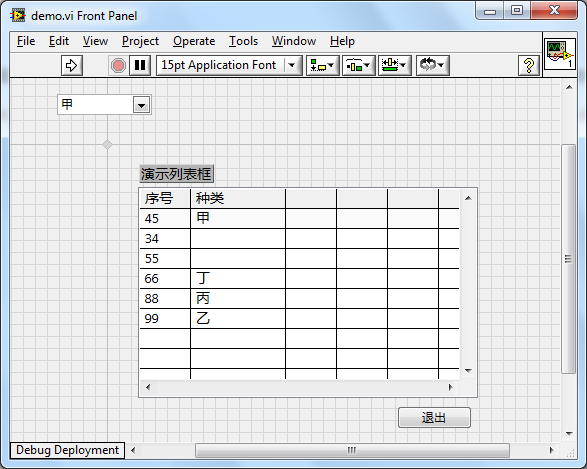Open the Reorder objects tool
Screen dimensions: 587x469
(x=432, y=66)
